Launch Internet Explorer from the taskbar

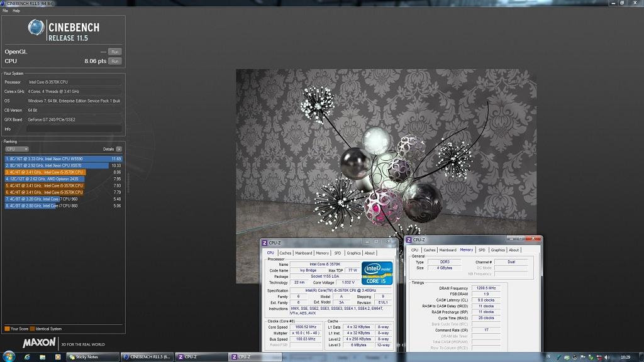point(27,357)
